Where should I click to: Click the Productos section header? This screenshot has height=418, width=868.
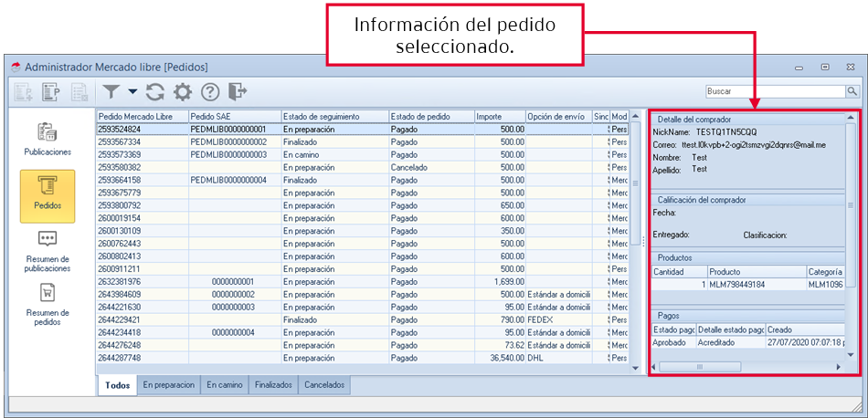point(747,257)
